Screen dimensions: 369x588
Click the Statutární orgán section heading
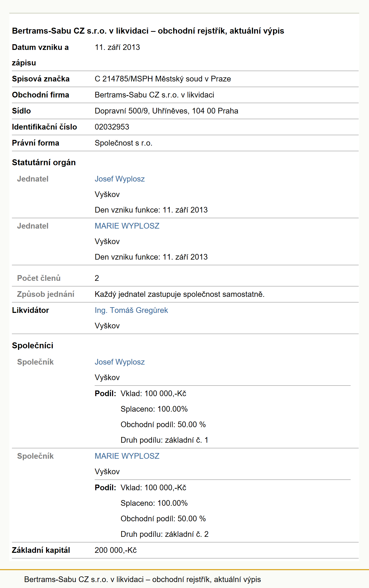click(44, 163)
